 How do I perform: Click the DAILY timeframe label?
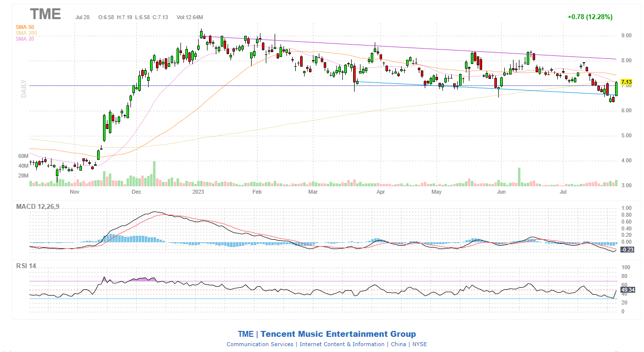tap(23, 88)
